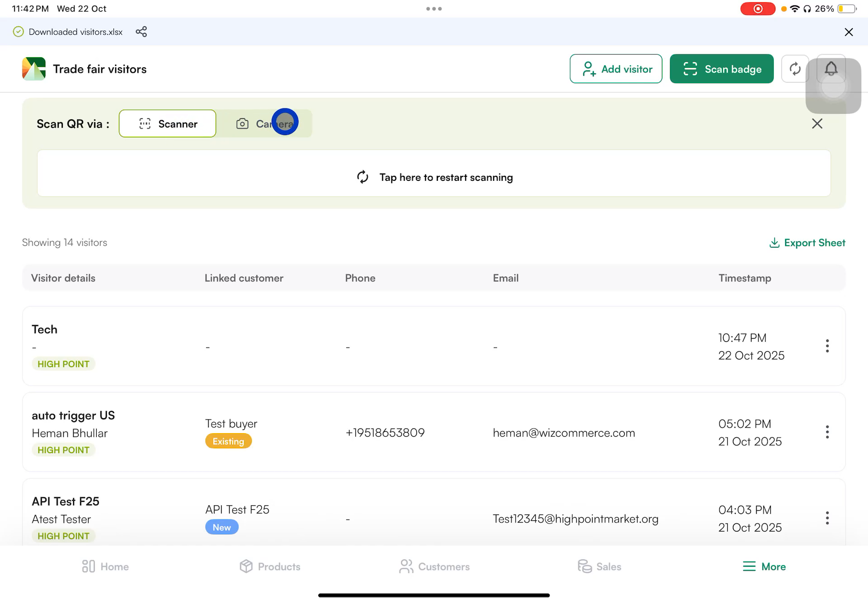Select the Home icon in bottom navigation

click(89, 566)
